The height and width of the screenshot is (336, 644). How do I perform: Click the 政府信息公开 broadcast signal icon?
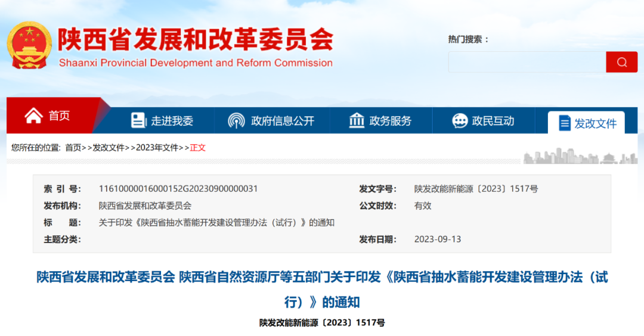tap(236, 121)
